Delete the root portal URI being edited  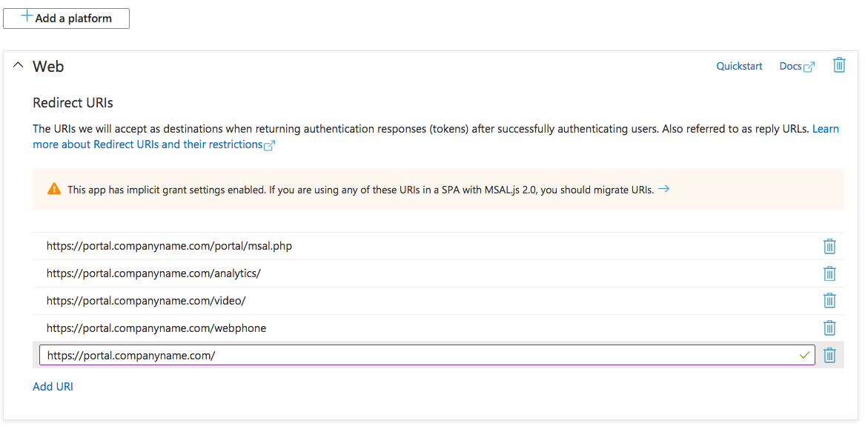pyautogui.click(x=829, y=356)
